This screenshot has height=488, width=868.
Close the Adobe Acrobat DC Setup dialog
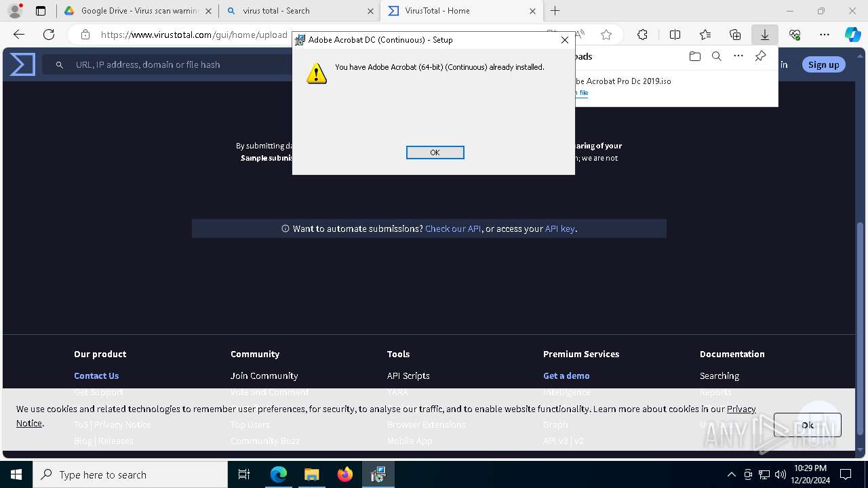(x=564, y=40)
